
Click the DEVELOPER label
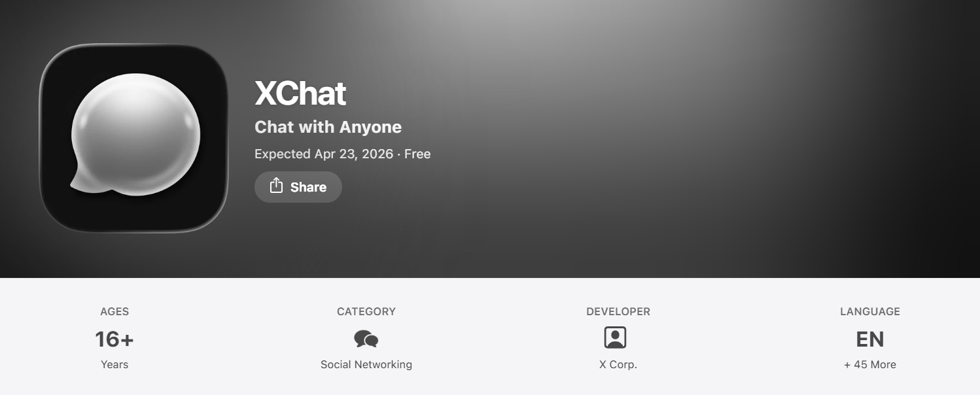[x=618, y=312]
